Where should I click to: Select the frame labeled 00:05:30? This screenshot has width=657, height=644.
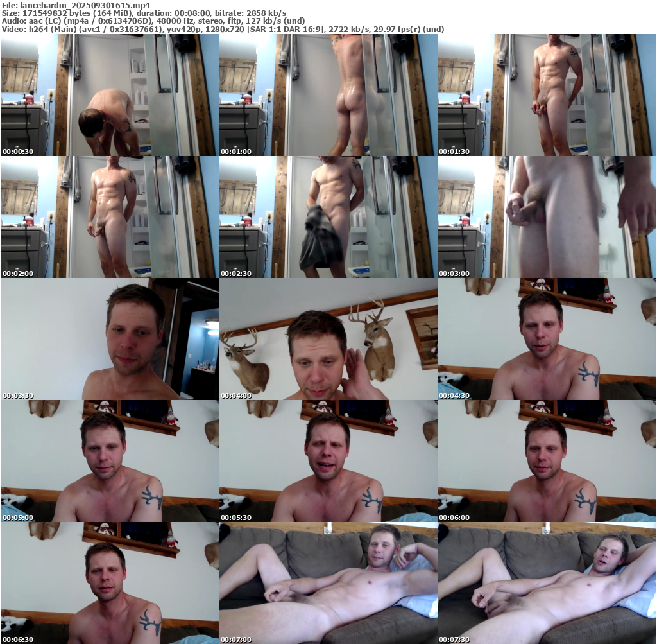click(x=328, y=461)
